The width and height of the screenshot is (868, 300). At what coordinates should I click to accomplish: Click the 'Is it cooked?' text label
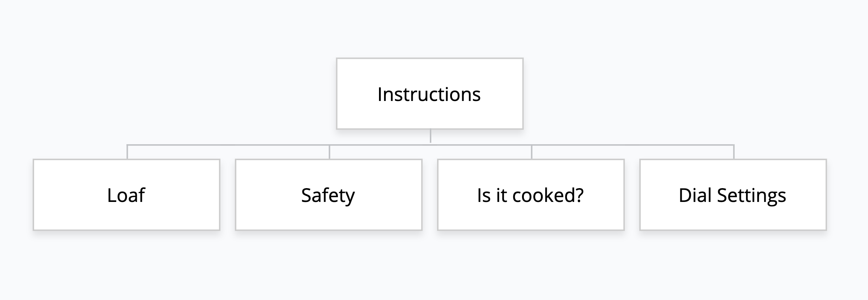click(530, 195)
